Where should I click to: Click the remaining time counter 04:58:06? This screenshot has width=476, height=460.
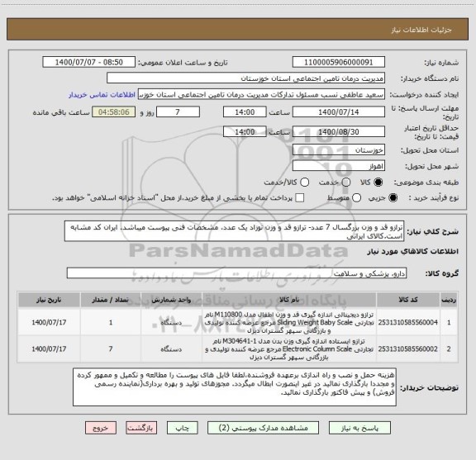tap(114, 112)
